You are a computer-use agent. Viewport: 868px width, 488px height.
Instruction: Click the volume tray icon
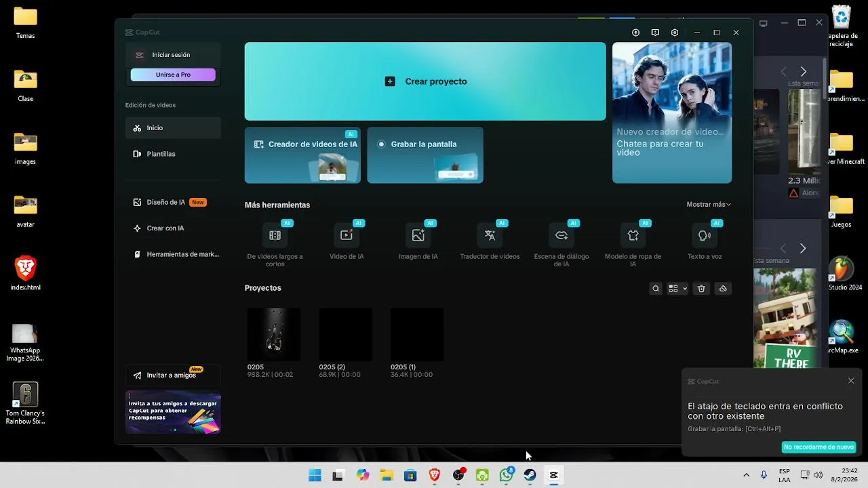click(818, 475)
